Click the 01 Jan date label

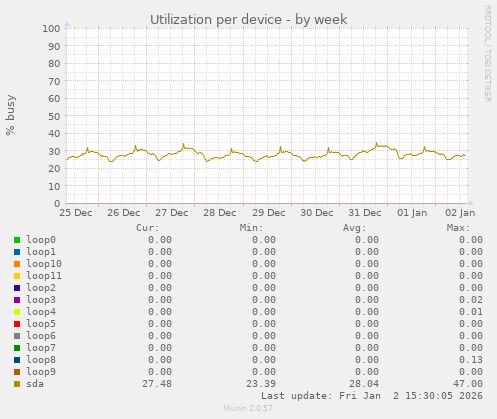coord(412,213)
